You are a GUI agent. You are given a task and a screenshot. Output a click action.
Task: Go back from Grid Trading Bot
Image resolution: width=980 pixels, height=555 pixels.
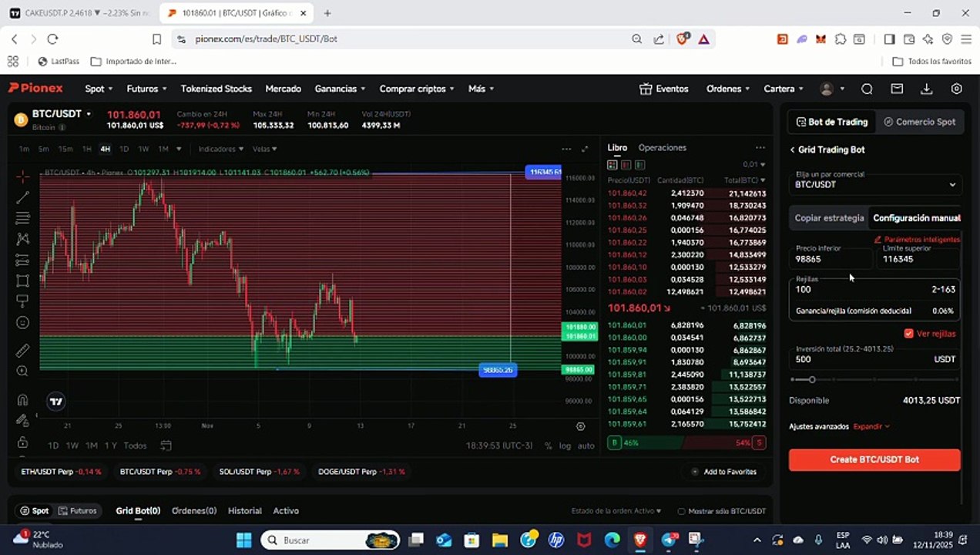click(x=792, y=150)
